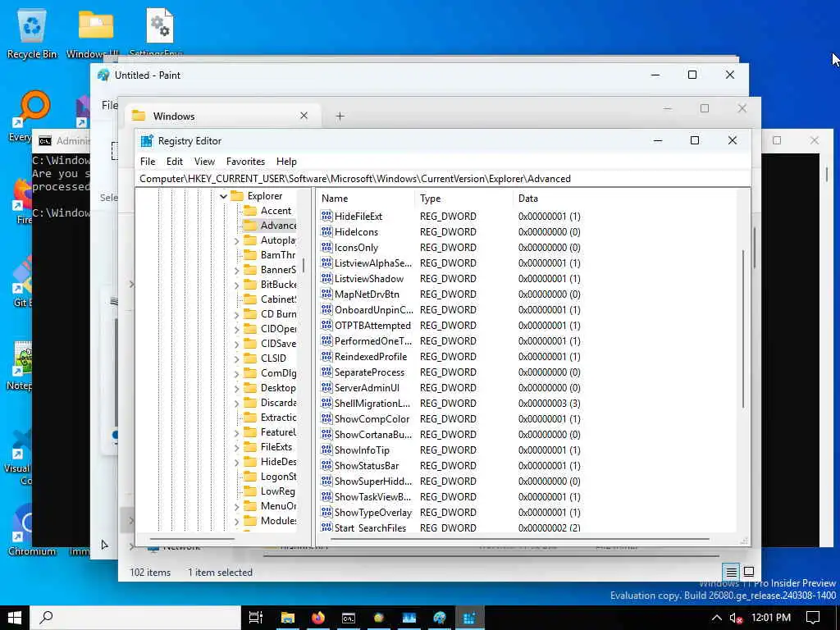The image size is (840, 630).
Task: Click the ShowTypeOverlay DWORD value icon
Action: click(326, 512)
